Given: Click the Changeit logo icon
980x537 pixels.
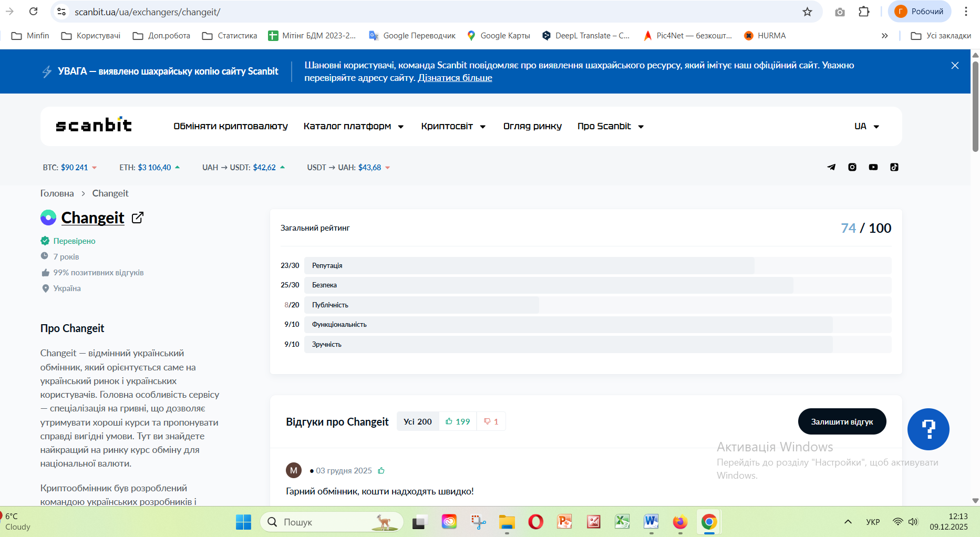Looking at the screenshot, I should 48,218.
